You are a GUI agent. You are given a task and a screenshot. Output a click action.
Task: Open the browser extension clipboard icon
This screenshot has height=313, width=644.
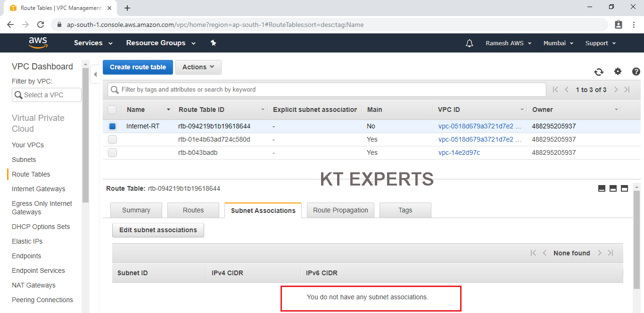point(619,25)
